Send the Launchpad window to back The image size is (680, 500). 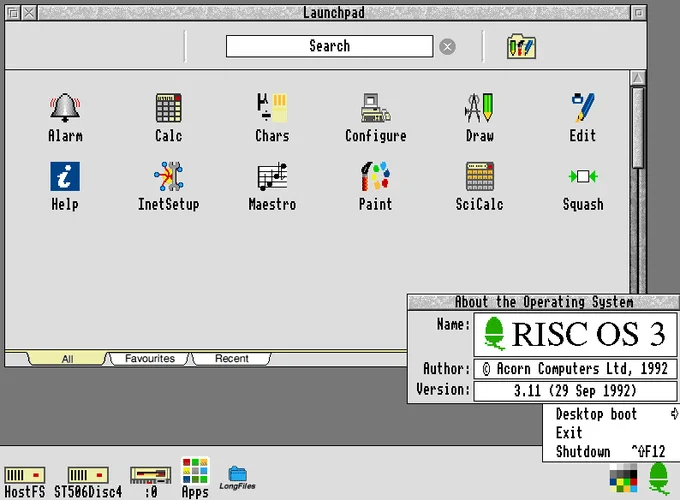pyautogui.click(x=13, y=13)
